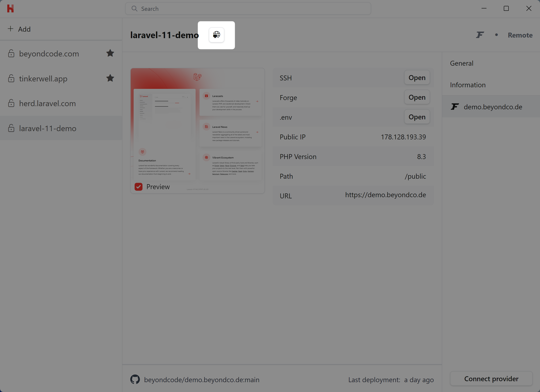The height and width of the screenshot is (392, 540).
Task: Click the search magnifier icon
Action: (x=135, y=9)
